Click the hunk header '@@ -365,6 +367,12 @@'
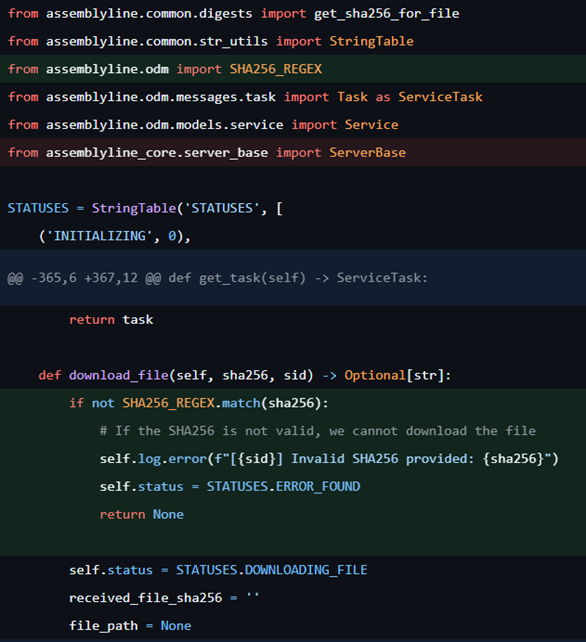This screenshot has width=586, height=642. click(84, 278)
